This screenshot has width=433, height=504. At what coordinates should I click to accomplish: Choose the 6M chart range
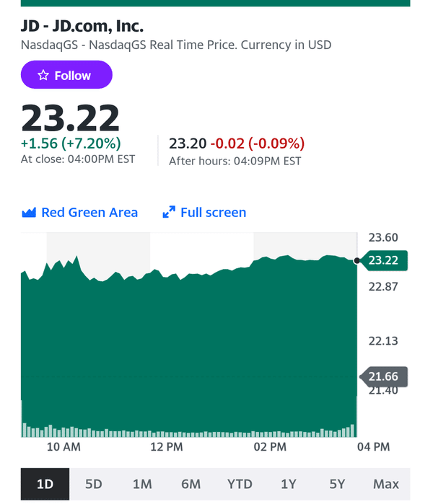click(x=191, y=484)
